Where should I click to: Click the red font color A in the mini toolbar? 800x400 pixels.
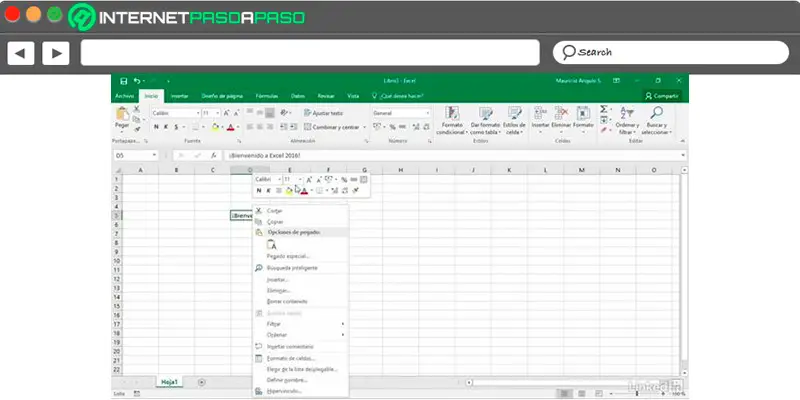304,190
